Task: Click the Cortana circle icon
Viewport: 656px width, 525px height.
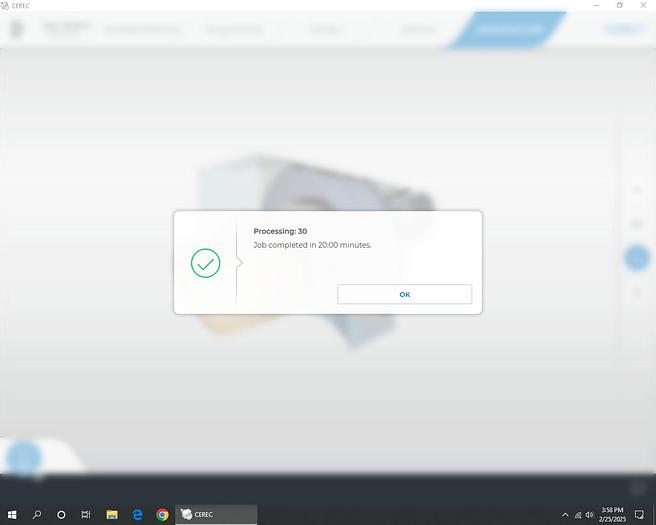Action: (61, 515)
